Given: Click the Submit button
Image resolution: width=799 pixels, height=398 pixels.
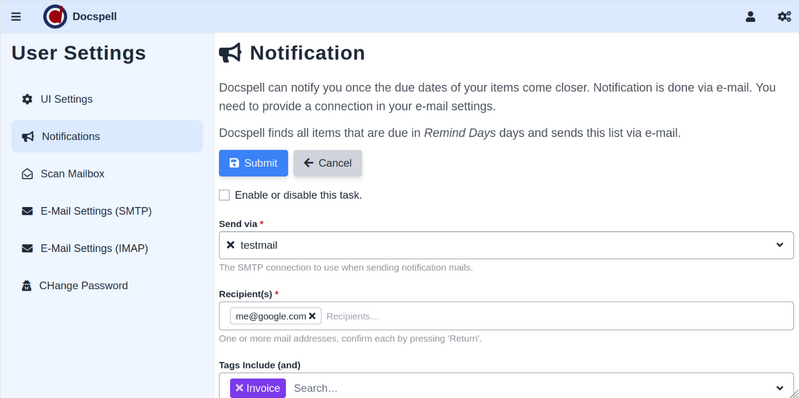Looking at the screenshot, I should [x=253, y=163].
